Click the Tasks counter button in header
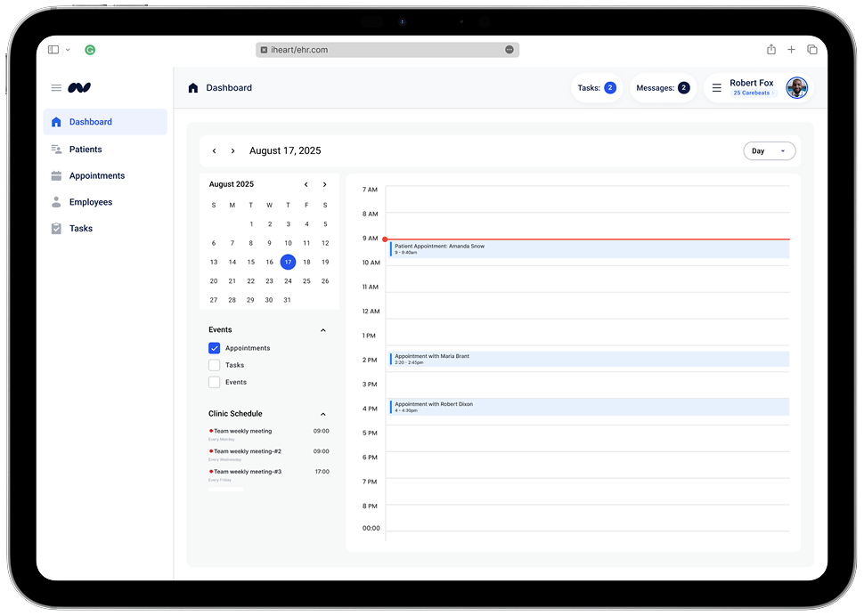This screenshot has height=616, width=864. coord(597,88)
